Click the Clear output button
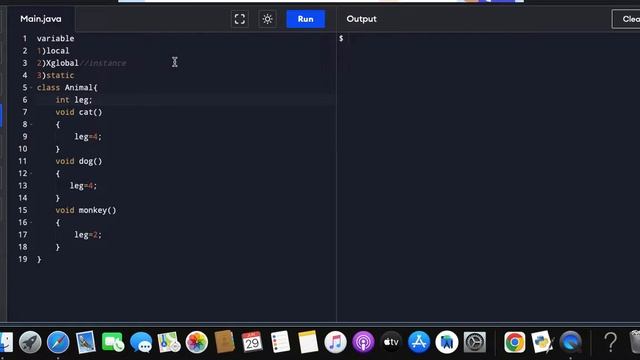Image resolution: width=640 pixels, height=360 pixels. pos(627,19)
